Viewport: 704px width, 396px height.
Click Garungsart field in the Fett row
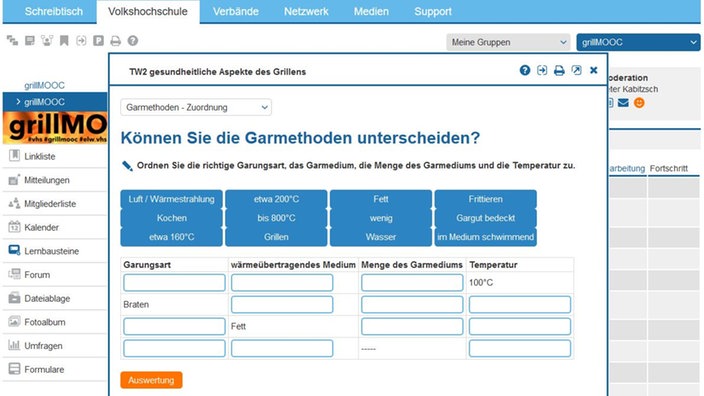(x=174, y=326)
